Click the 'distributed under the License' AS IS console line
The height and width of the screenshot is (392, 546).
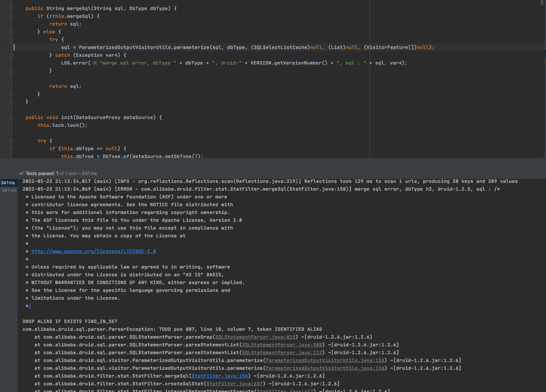(125, 275)
